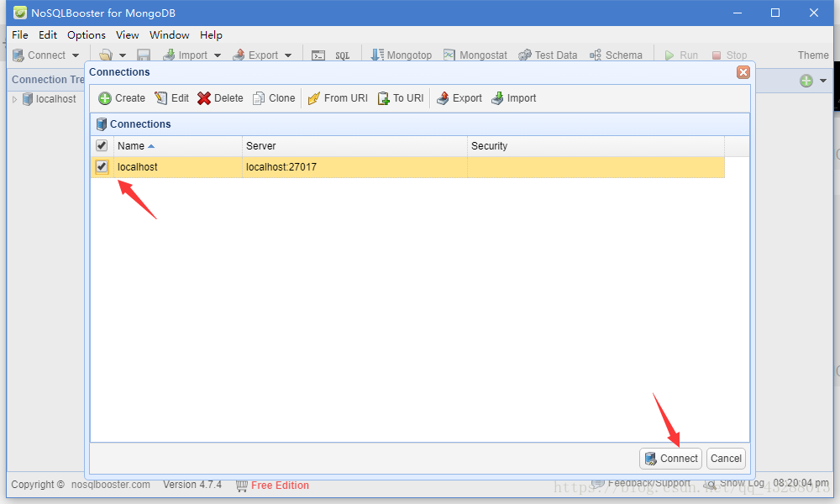Click the Connect button in dialog
The image size is (840, 504).
coord(670,459)
